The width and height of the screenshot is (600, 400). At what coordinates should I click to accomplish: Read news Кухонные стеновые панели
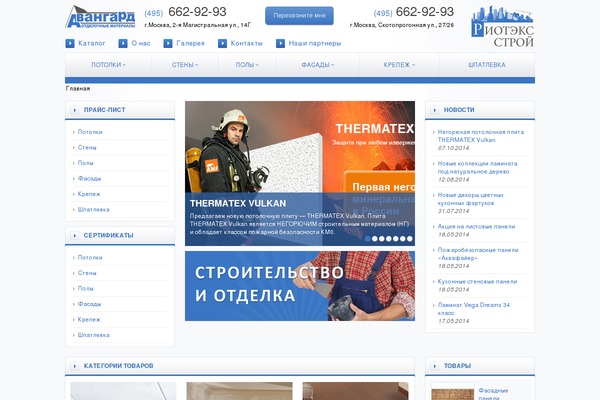(x=477, y=282)
